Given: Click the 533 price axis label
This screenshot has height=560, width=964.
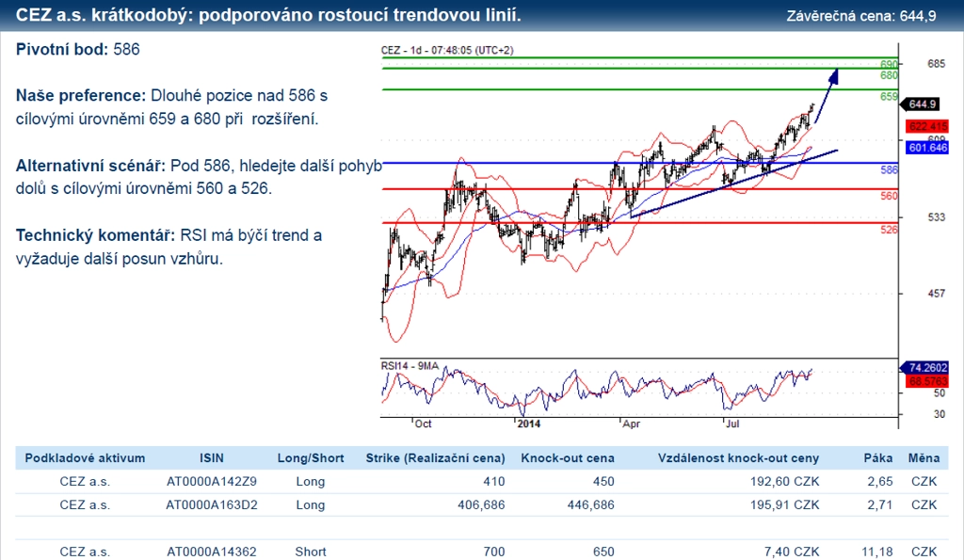Looking at the screenshot, I should tap(937, 217).
